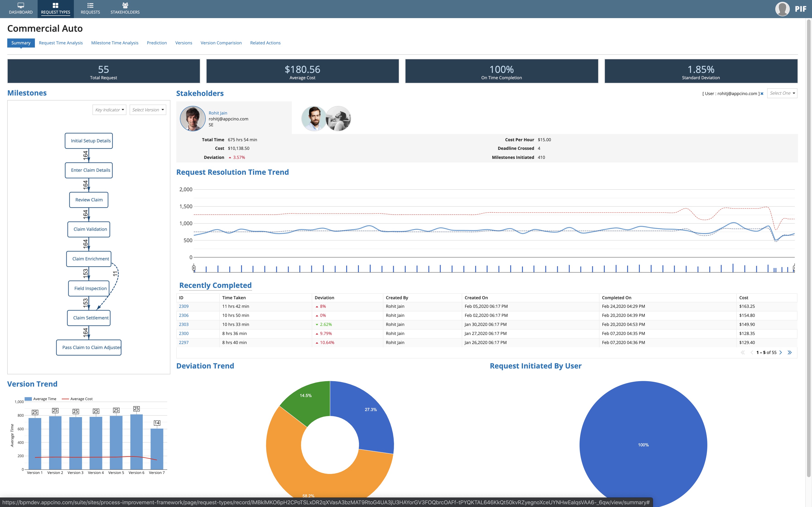Expand the Select Version dropdown
812x507 pixels.
pyautogui.click(x=148, y=110)
